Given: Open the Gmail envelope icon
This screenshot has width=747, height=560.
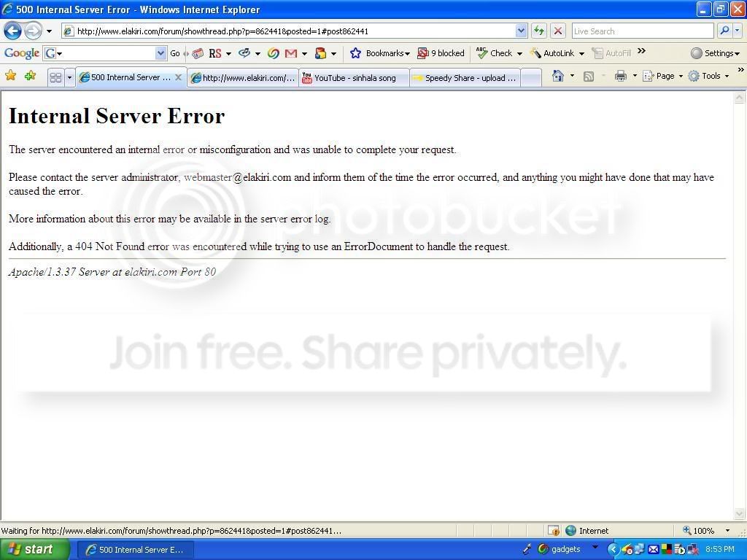Looking at the screenshot, I should [x=290, y=53].
